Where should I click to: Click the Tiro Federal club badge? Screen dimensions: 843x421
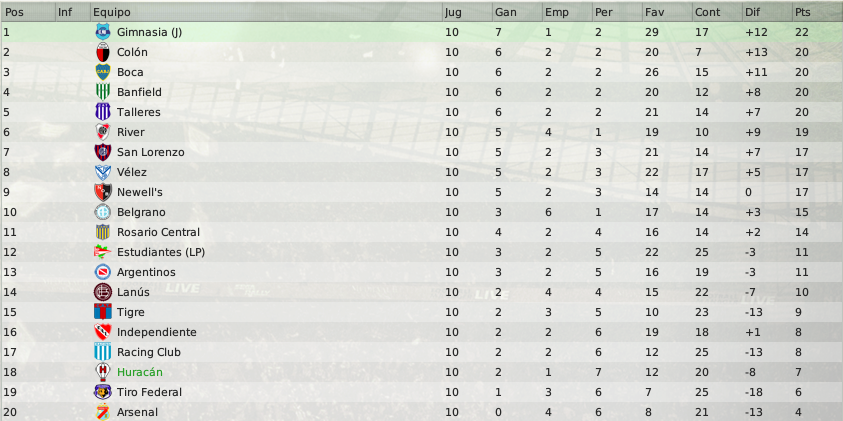[x=103, y=392]
